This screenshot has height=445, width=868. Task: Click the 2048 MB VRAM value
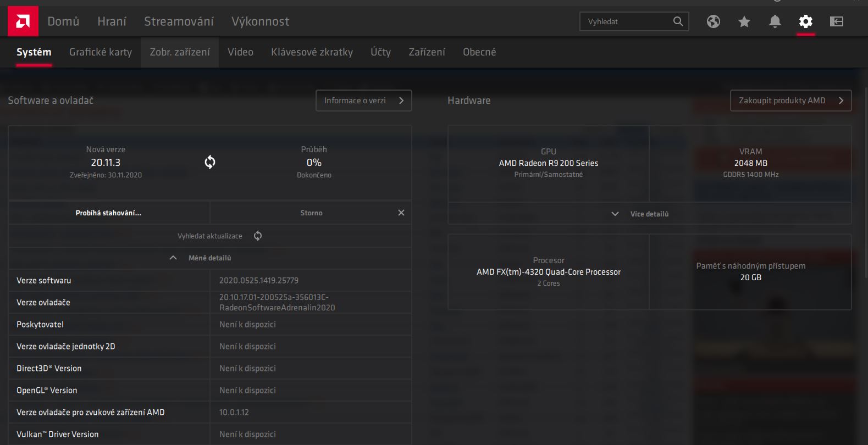751,163
